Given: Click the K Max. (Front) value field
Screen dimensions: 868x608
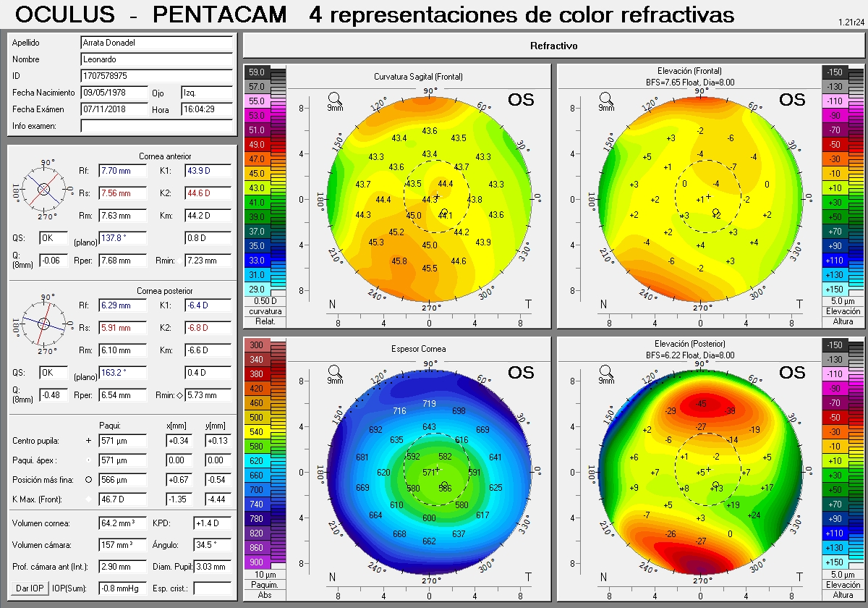Looking at the screenshot, I should [x=122, y=499].
